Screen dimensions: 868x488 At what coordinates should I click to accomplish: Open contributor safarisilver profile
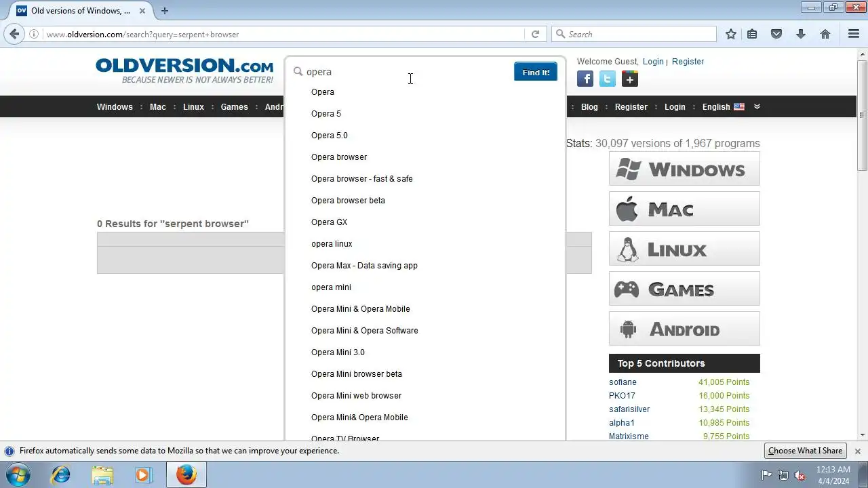coord(629,409)
